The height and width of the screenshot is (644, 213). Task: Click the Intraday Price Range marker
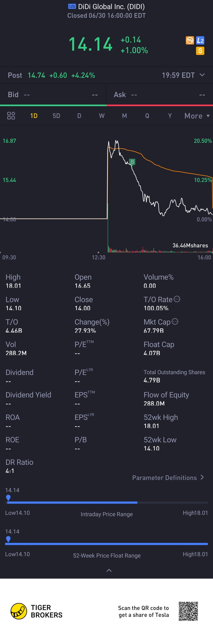point(8,497)
